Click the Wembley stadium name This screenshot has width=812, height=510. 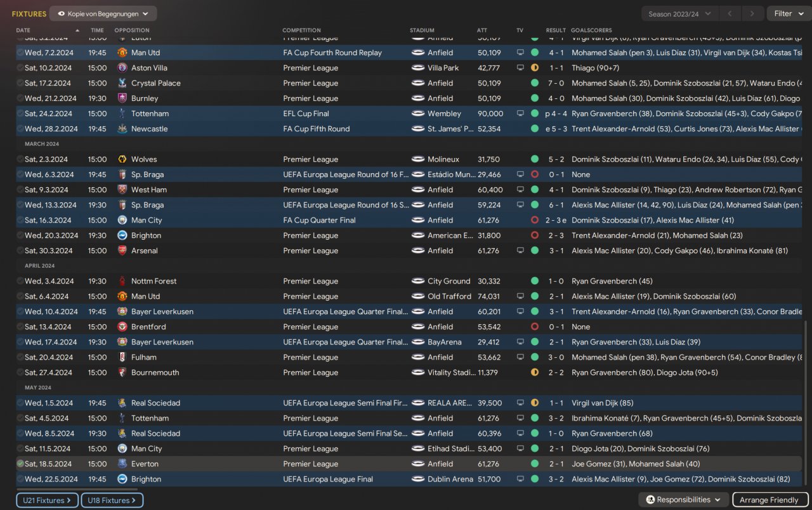click(444, 114)
